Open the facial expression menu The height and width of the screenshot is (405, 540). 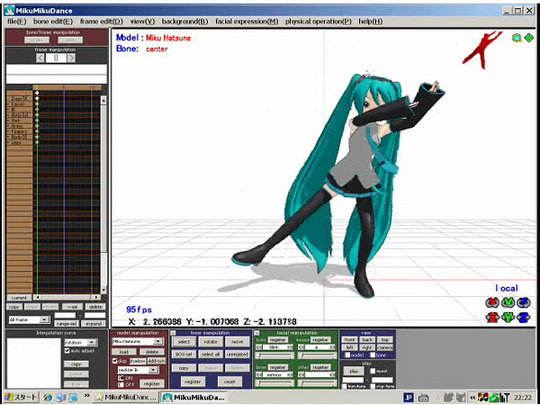pos(247,21)
